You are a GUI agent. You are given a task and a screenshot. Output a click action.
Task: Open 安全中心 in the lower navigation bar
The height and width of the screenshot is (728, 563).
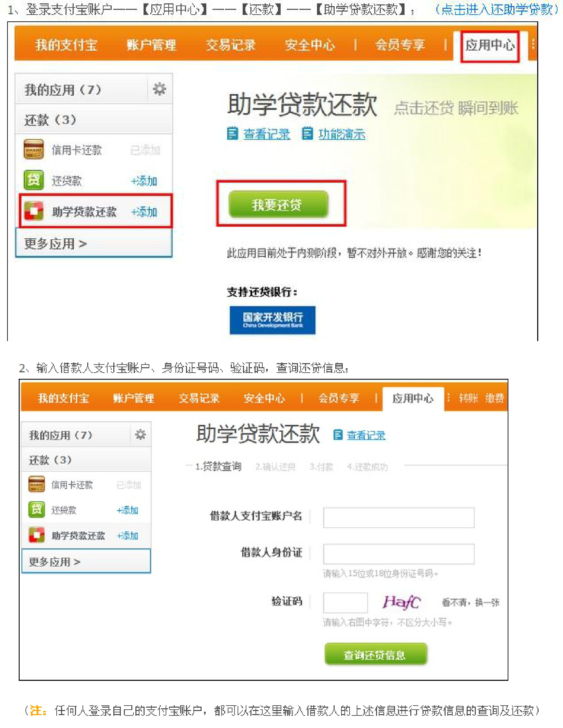pyautogui.click(x=264, y=398)
